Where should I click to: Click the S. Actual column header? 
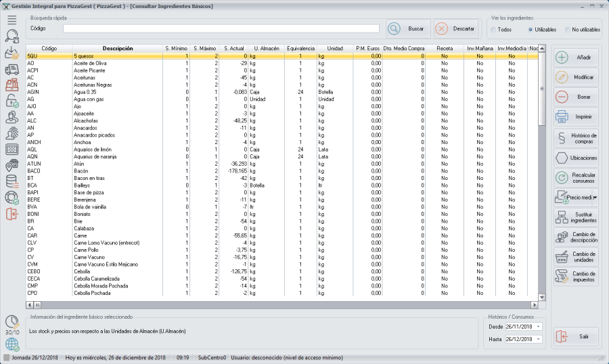(233, 49)
